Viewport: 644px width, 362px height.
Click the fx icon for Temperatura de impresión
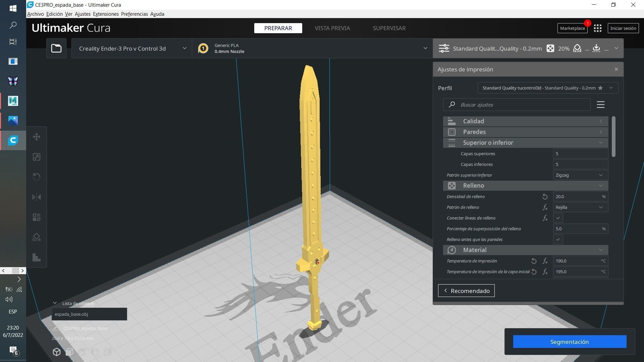[545, 261]
